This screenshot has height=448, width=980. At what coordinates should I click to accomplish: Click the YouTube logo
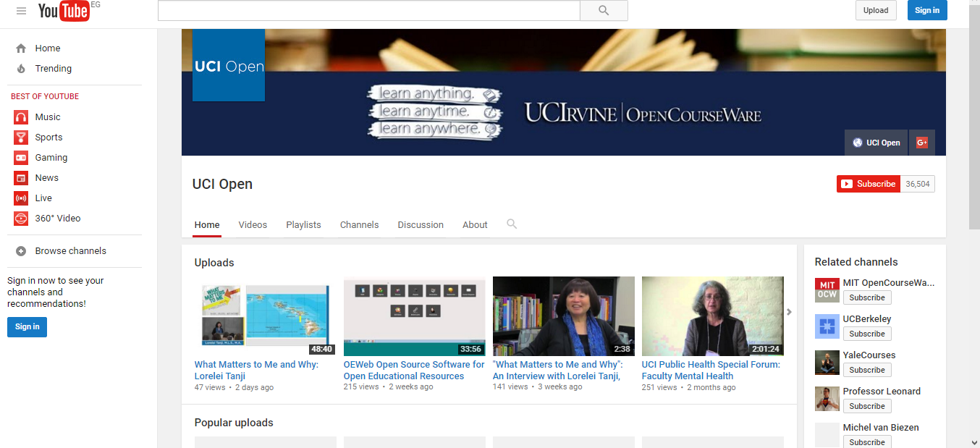pyautogui.click(x=64, y=11)
